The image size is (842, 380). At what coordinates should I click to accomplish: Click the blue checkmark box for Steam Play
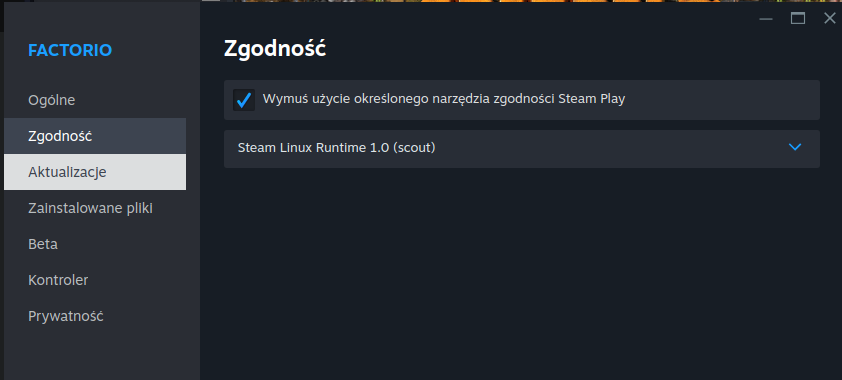tap(244, 100)
